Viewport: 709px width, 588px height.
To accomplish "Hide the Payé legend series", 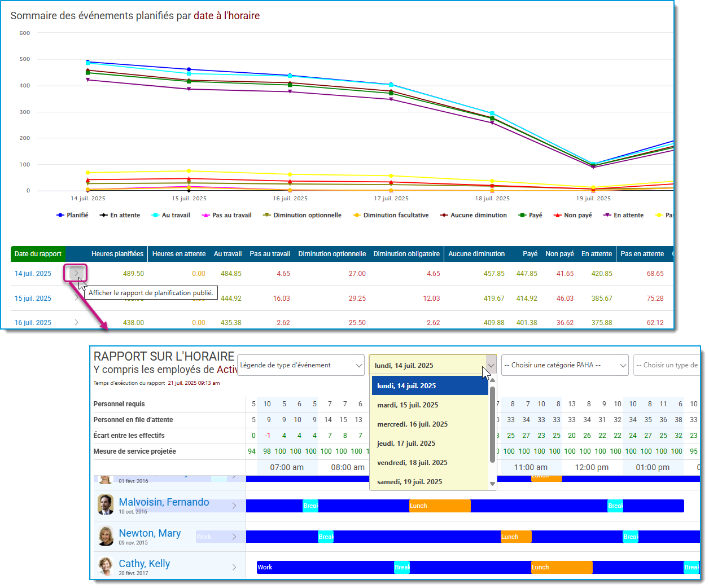I will (530, 215).
